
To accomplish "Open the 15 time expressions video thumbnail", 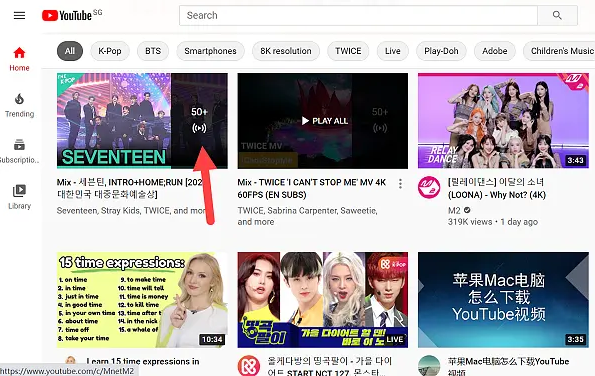I will (x=142, y=300).
